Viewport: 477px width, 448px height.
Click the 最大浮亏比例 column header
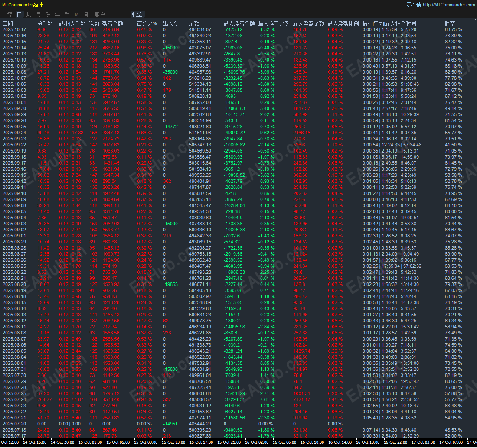click(274, 23)
